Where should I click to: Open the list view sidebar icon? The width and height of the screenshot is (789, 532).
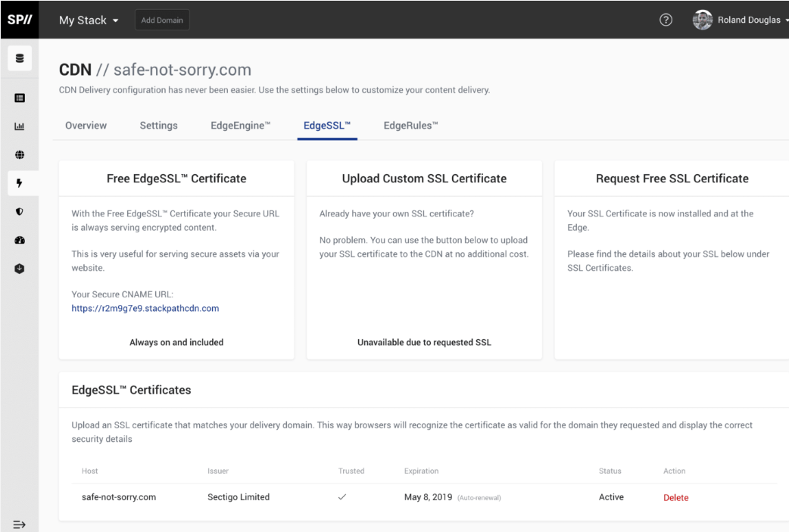click(20, 98)
